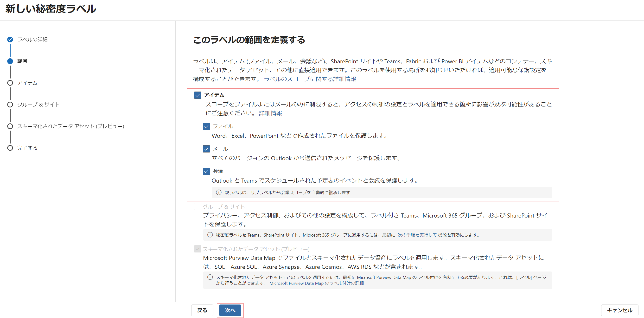Click the スコープをファイルまたはメールのみに制限 warning text
The height and width of the screenshot is (318, 644).
coord(378,109)
